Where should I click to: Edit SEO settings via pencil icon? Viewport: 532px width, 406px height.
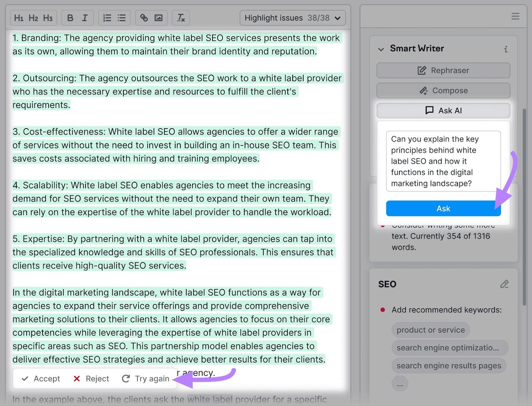tap(504, 284)
